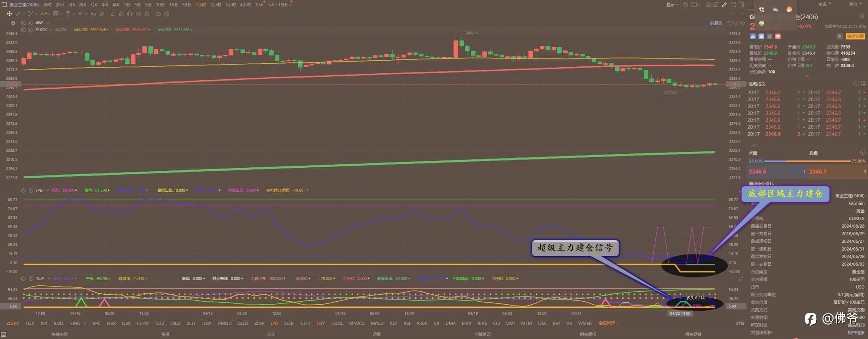The image size is (868, 339).
Task: Add a text annotation with Aa tool
Action: pos(93,14)
